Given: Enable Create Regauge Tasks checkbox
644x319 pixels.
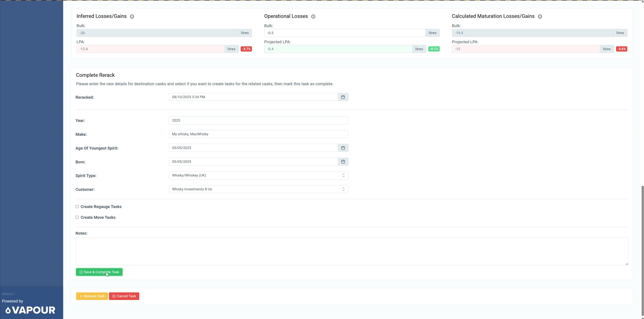Looking at the screenshot, I should click(x=77, y=206).
